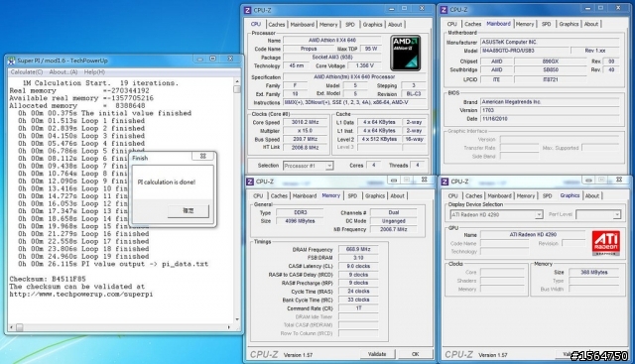Viewport: 635px width, 364px height.
Task: Switch to Mainboard tab in CPU window
Action: (x=302, y=24)
